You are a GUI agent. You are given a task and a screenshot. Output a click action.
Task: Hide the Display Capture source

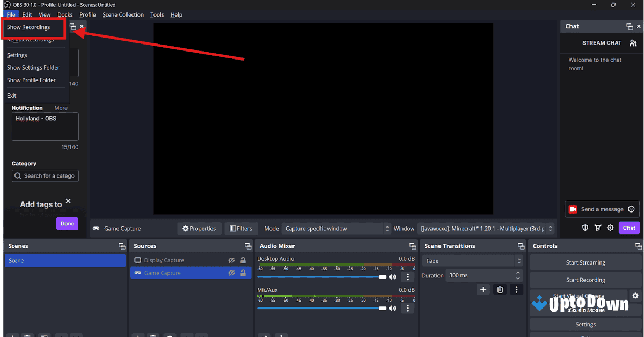231,260
